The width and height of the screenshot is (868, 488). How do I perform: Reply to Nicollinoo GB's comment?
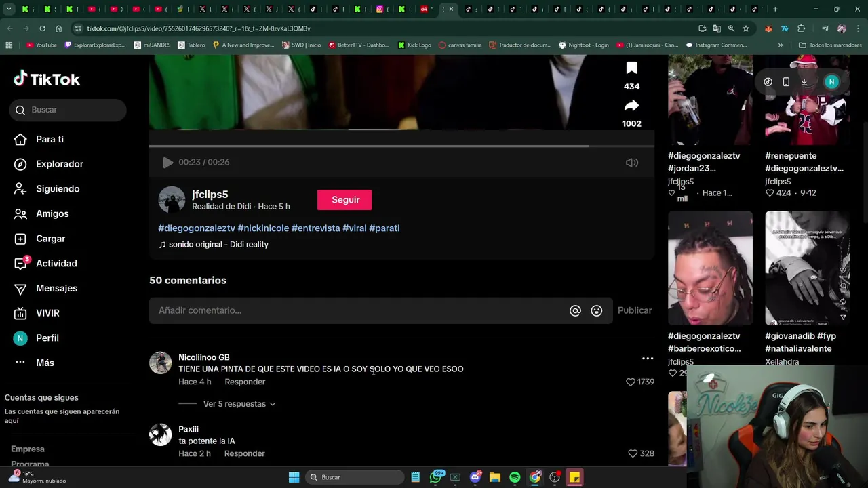pyautogui.click(x=245, y=382)
